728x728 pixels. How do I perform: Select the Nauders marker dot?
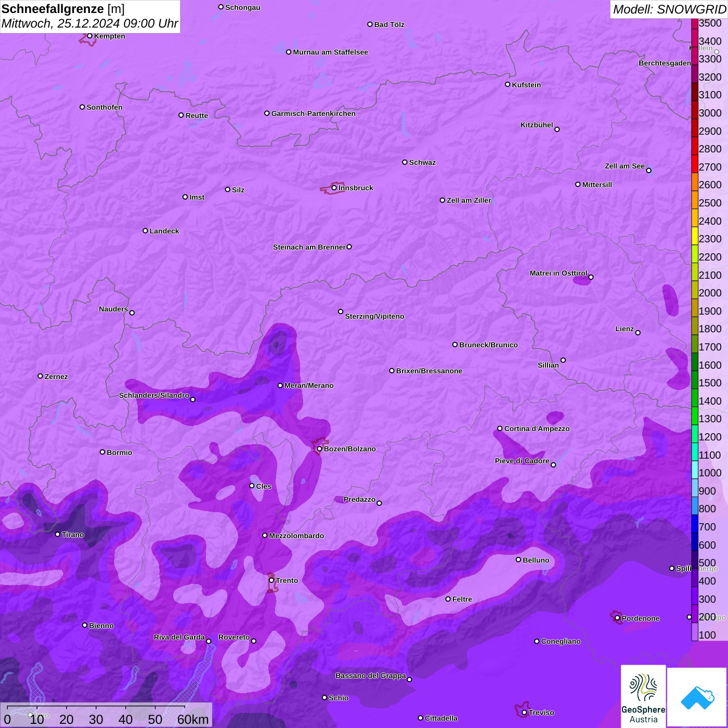point(132,313)
